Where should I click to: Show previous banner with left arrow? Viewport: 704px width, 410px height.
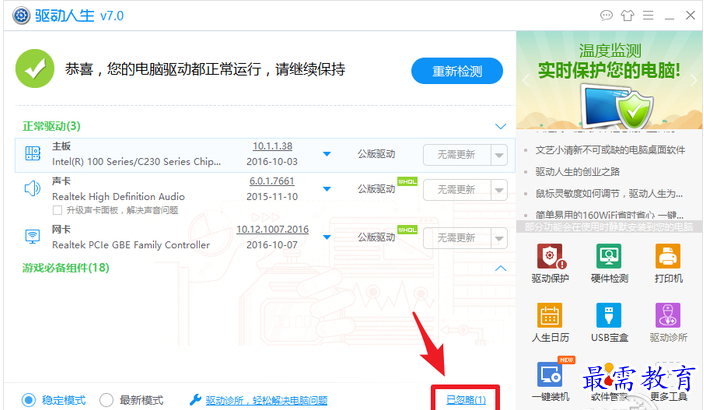pos(526,80)
